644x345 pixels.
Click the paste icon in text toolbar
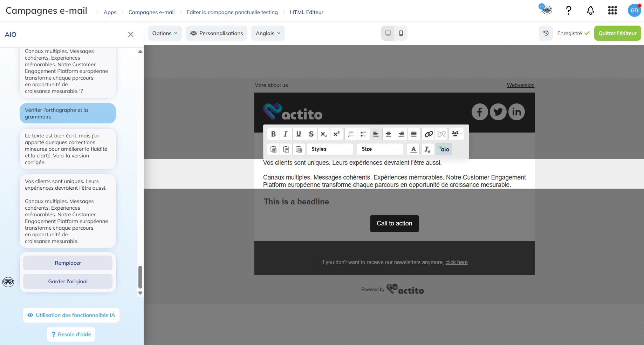(x=274, y=149)
